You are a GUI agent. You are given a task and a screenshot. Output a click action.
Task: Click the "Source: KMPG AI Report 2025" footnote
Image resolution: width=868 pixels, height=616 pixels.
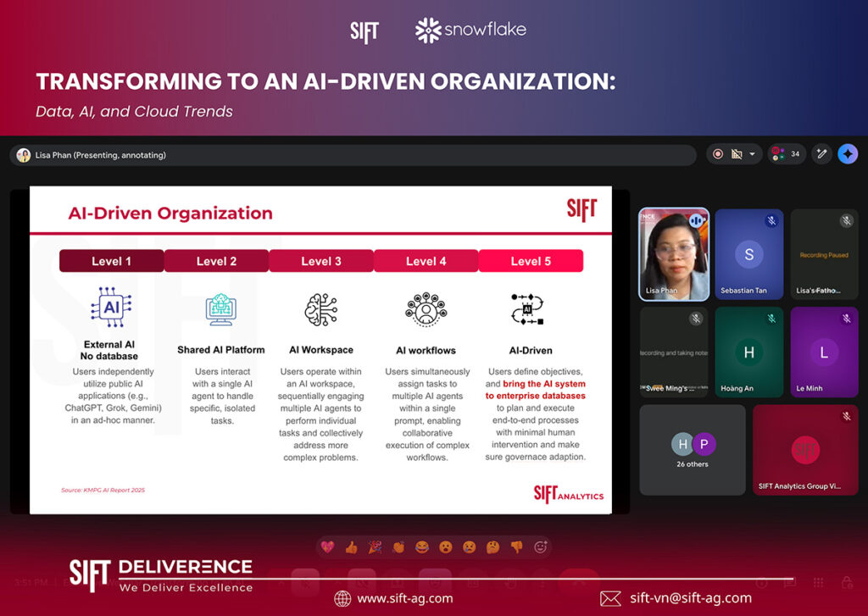[x=103, y=490]
